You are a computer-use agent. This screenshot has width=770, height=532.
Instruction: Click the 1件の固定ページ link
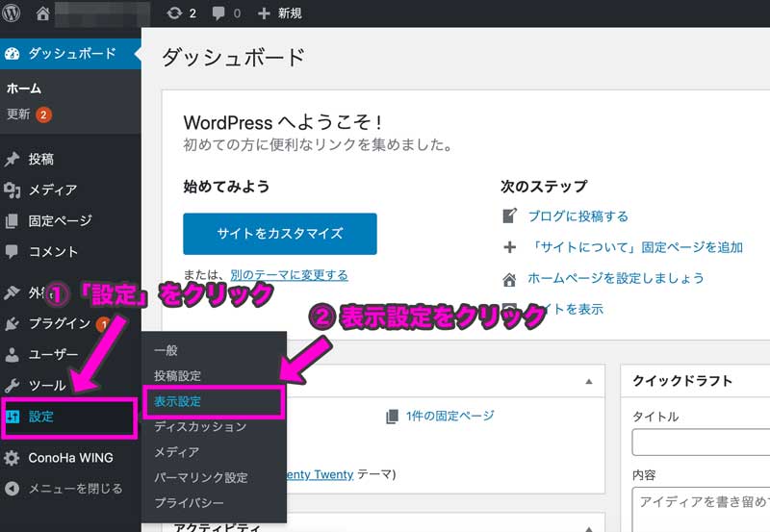[x=448, y=416]
